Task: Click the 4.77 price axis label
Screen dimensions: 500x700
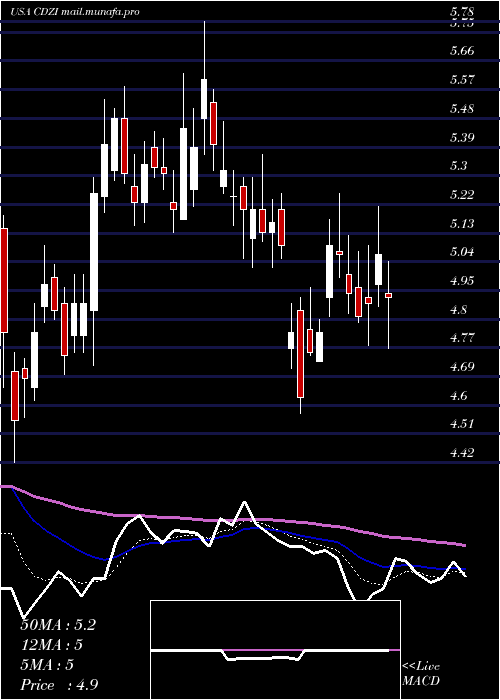Action: pos(462,338)
